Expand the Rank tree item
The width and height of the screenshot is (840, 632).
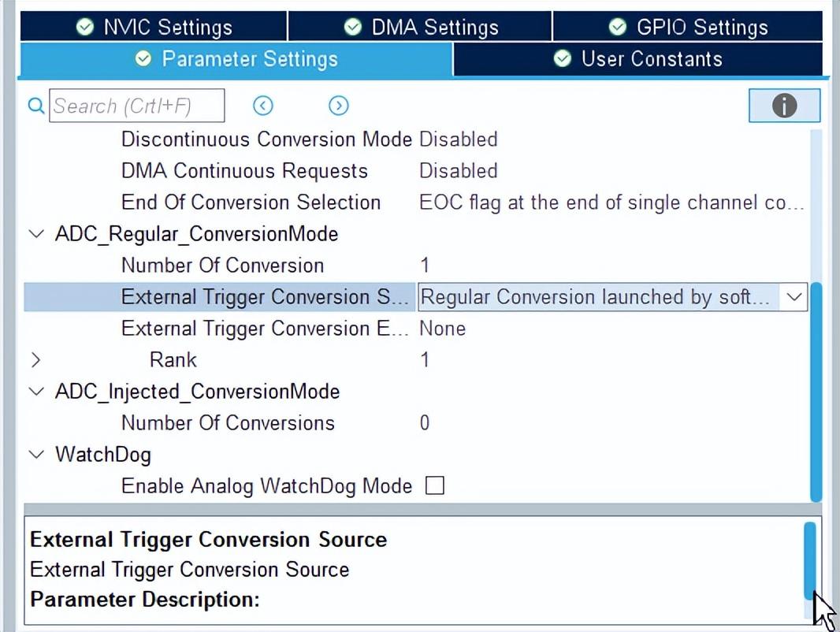click(36, 360)
